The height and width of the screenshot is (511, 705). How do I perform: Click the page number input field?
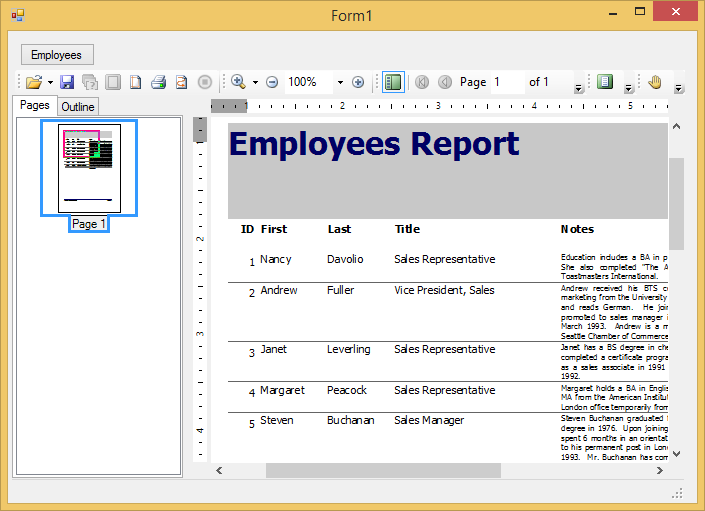(507, 82)
